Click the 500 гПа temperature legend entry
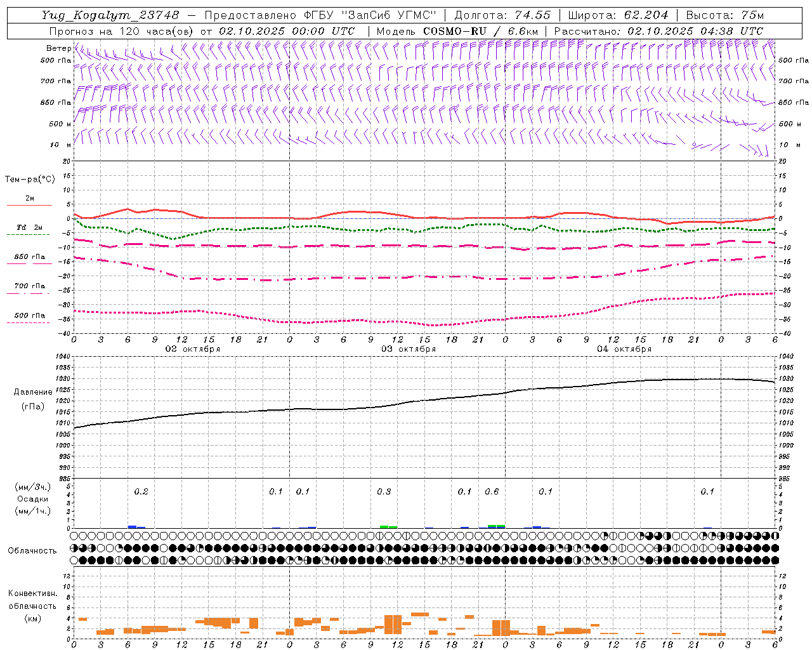812x650 pixels. 29,317
